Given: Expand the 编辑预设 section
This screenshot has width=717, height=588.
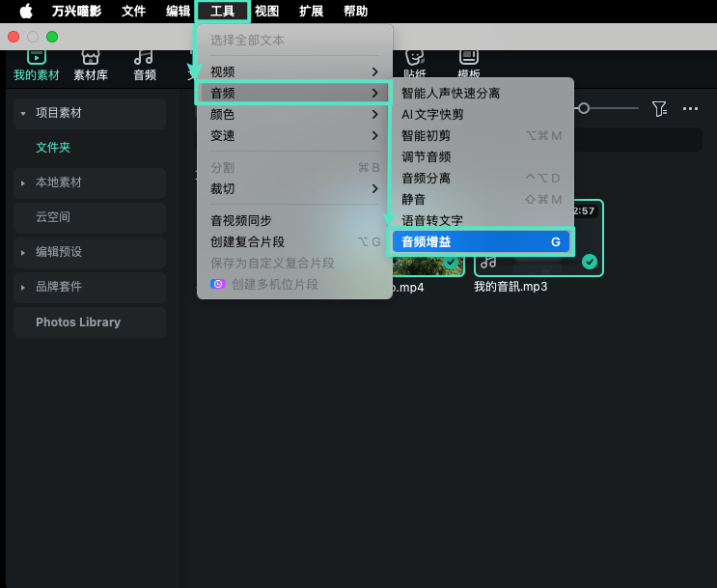Looking at the screenshot, I should pos(23,252).
